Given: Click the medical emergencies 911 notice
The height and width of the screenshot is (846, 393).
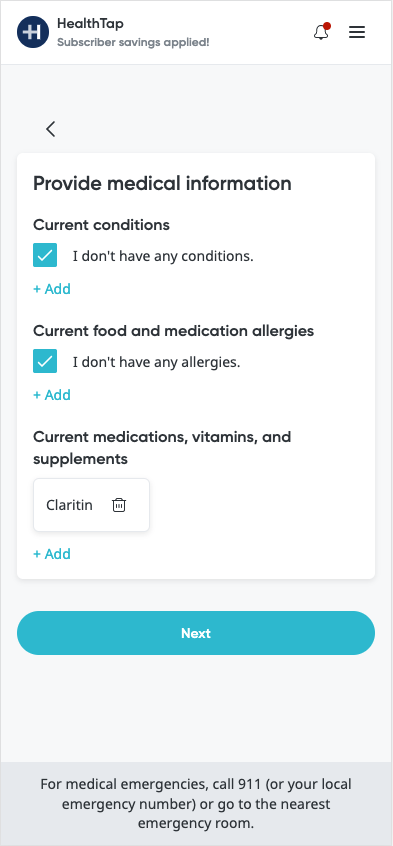Looking at the screenshot, I should (196, 804).
